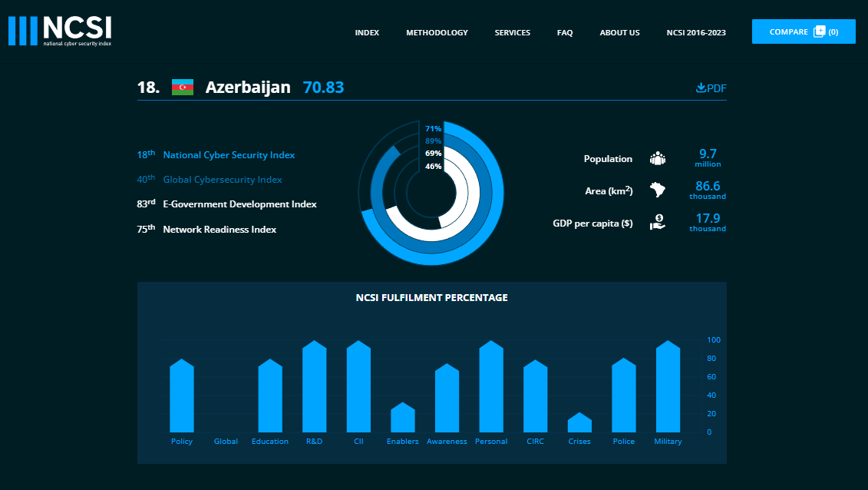Viewport: 868px width, 490px height.
Task: Click the 70.83 score value
Action: (323, 87)
